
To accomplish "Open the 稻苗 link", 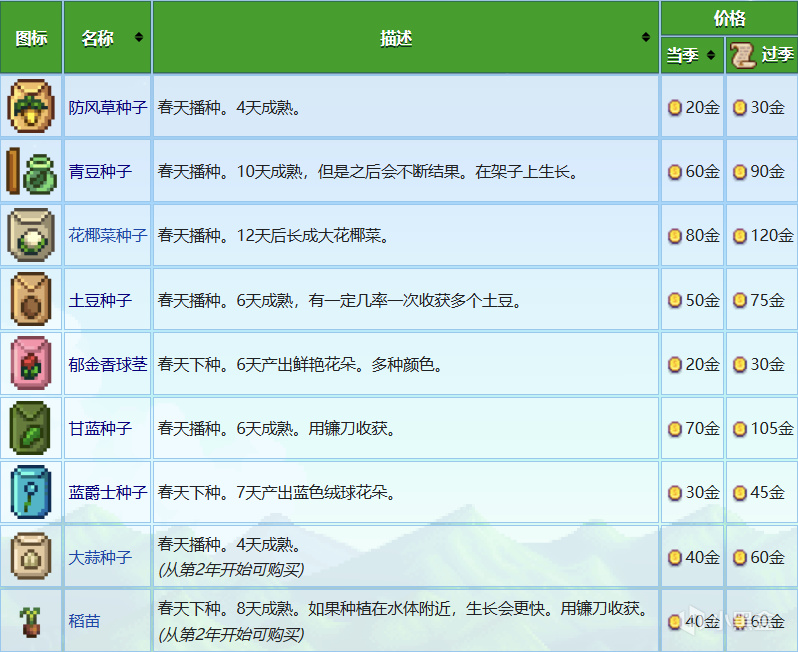I will click(x=84, y=621).
